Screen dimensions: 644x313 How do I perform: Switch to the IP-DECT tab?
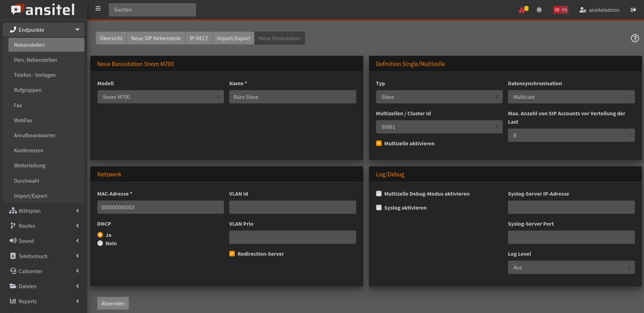point(199,38)
